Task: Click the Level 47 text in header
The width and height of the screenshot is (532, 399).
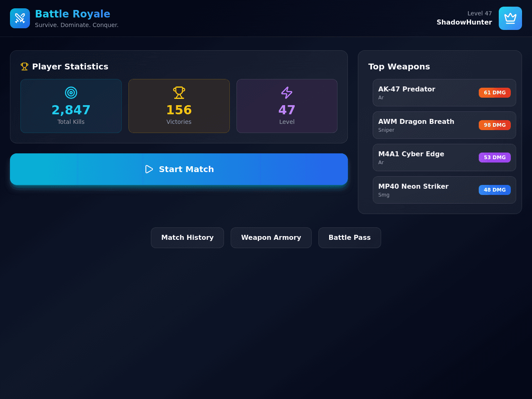Action: [480, 13]
